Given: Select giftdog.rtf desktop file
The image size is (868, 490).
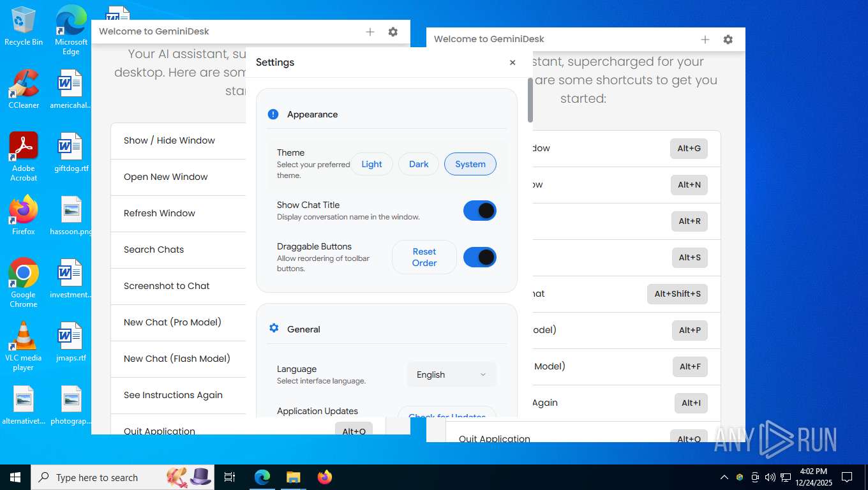Looking at the screenshot, I should [71, 152].
